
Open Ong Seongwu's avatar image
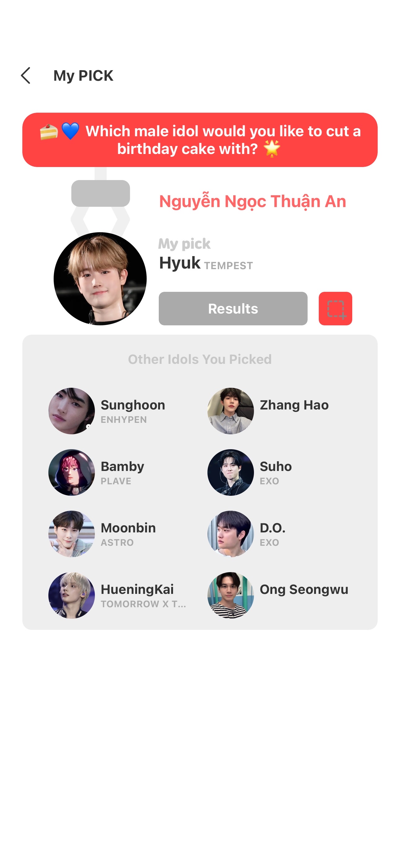pyautogui.click(x=231, y=595)
